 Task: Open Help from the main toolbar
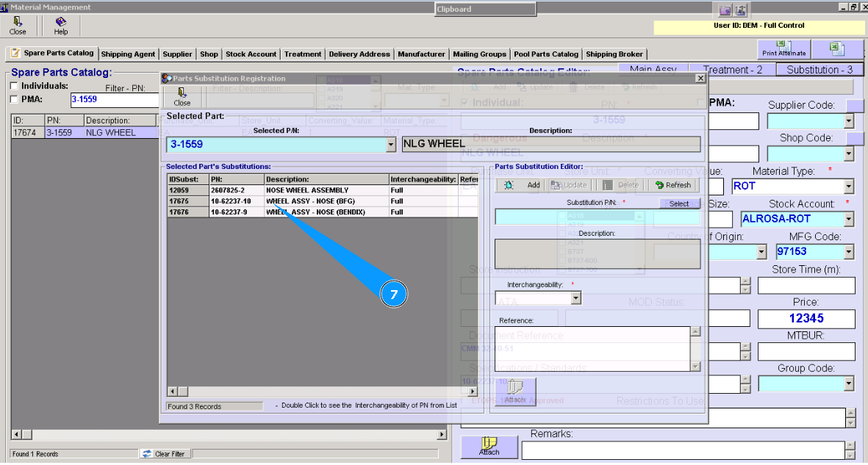click(61, 26)
